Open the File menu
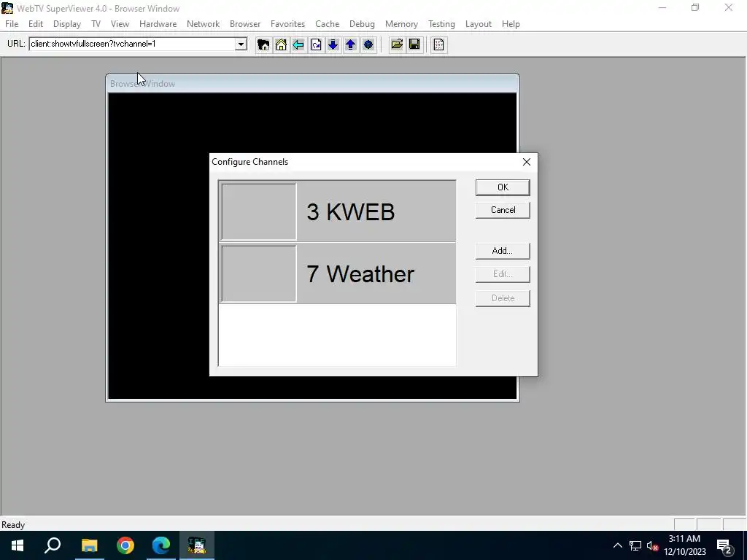This screenshot has height=560, width=747. coord(12,24)
